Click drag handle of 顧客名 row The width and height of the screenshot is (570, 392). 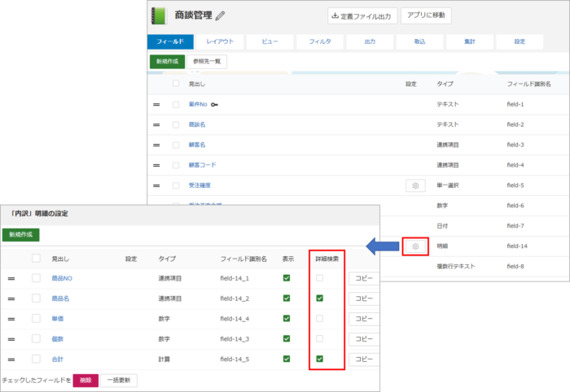(156, 146)
